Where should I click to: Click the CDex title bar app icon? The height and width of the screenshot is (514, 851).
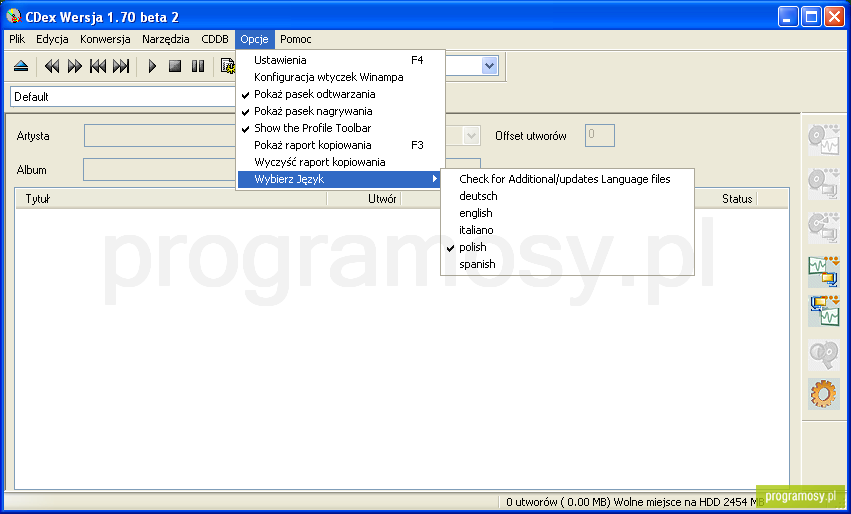point(14,17)
